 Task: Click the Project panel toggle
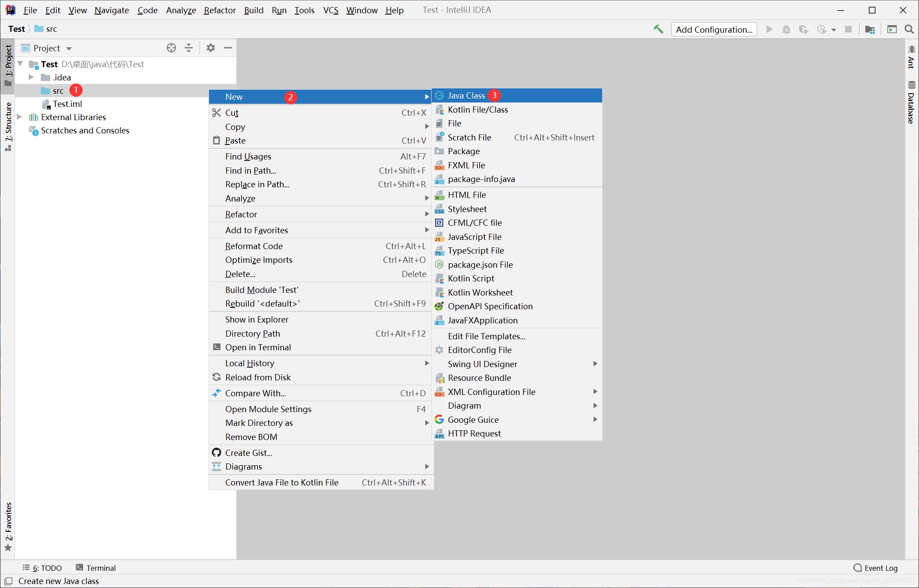9,64
